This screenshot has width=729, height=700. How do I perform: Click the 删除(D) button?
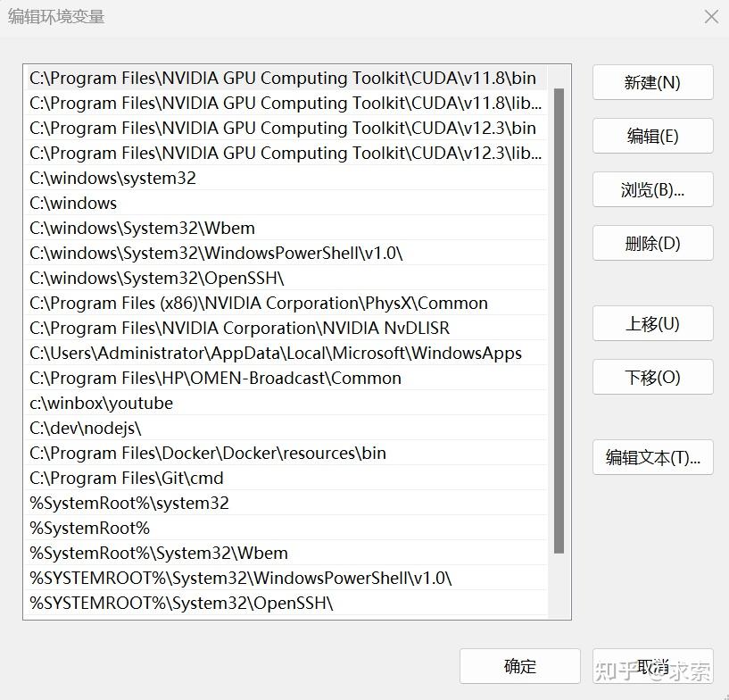(x=652, y=243)
